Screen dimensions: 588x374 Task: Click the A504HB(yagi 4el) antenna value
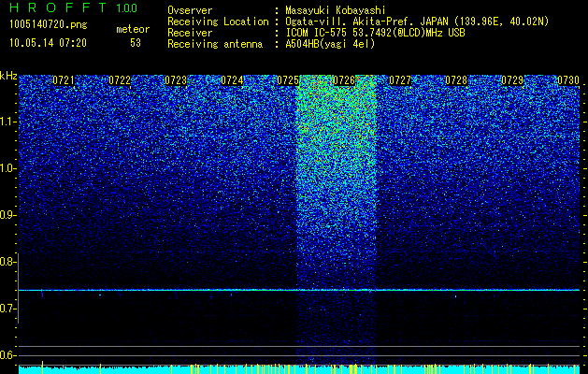tap(330, 44)
